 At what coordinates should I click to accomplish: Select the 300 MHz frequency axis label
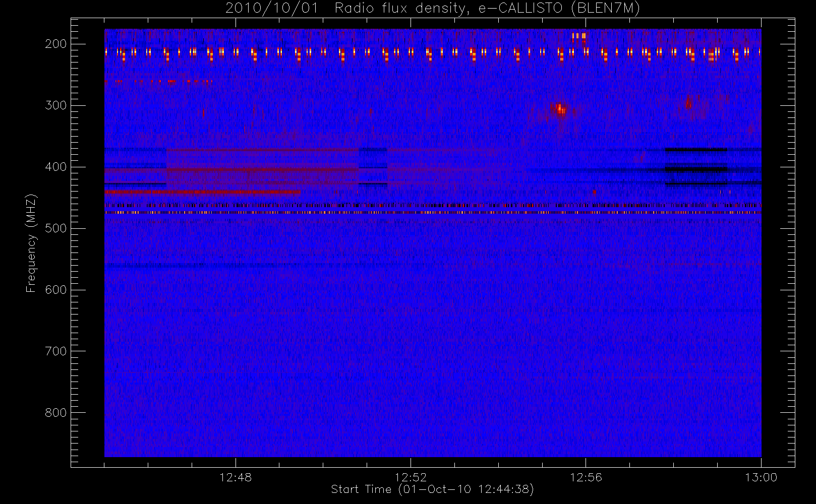[55, 105]
